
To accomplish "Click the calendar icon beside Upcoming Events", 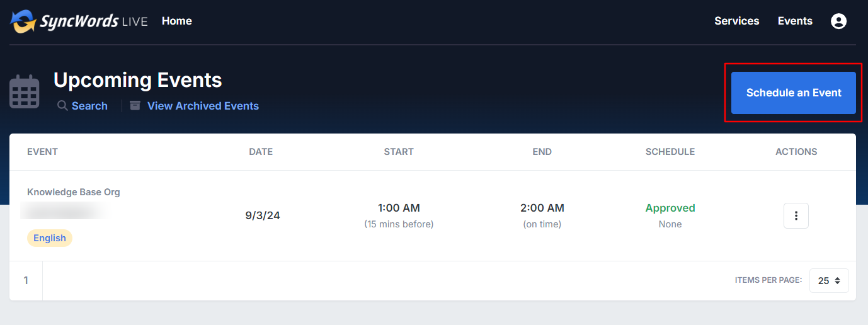I will click(25, 92).
